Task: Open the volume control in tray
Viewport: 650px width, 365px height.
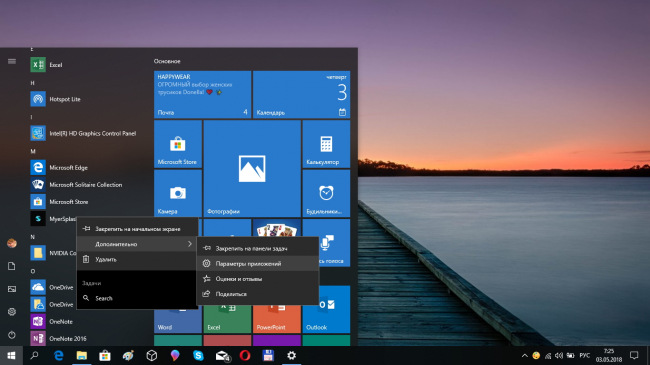Action: point(559,355)
